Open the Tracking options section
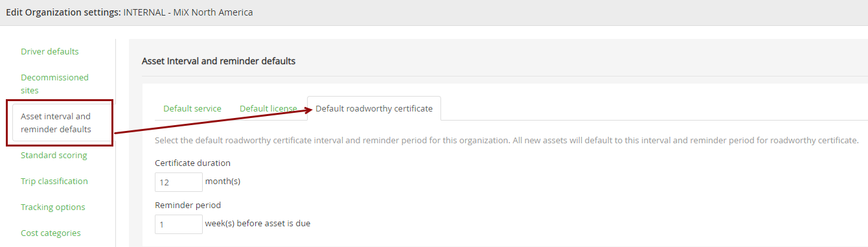The width and height of the screenshot is (868, 247). (53, 207)
